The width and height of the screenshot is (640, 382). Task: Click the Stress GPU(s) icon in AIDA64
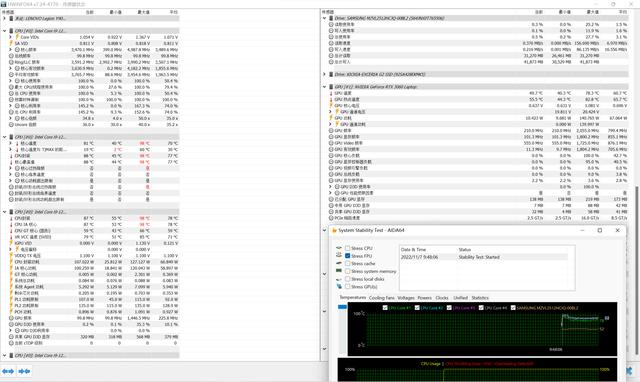(339, 286)
